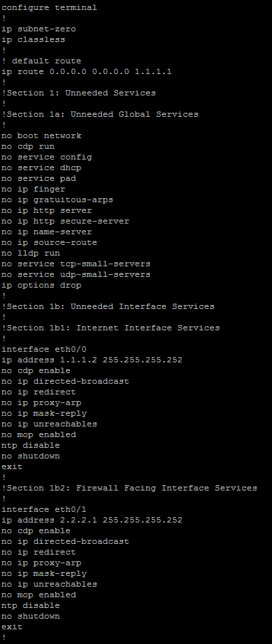The width and height of the screenshot is (272, 644).
Task: Click the 'ip route 0.0.0.0 0.0.0.0 1.1.1.1' line
Action: tap(87, 71)
